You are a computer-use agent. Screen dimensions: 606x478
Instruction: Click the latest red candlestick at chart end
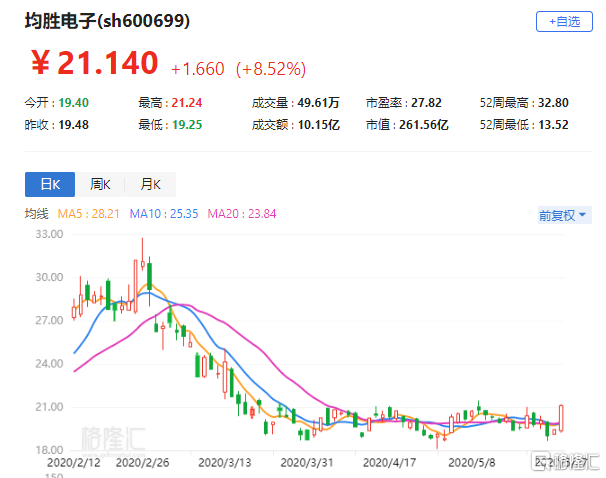click(x=561, y=418)
